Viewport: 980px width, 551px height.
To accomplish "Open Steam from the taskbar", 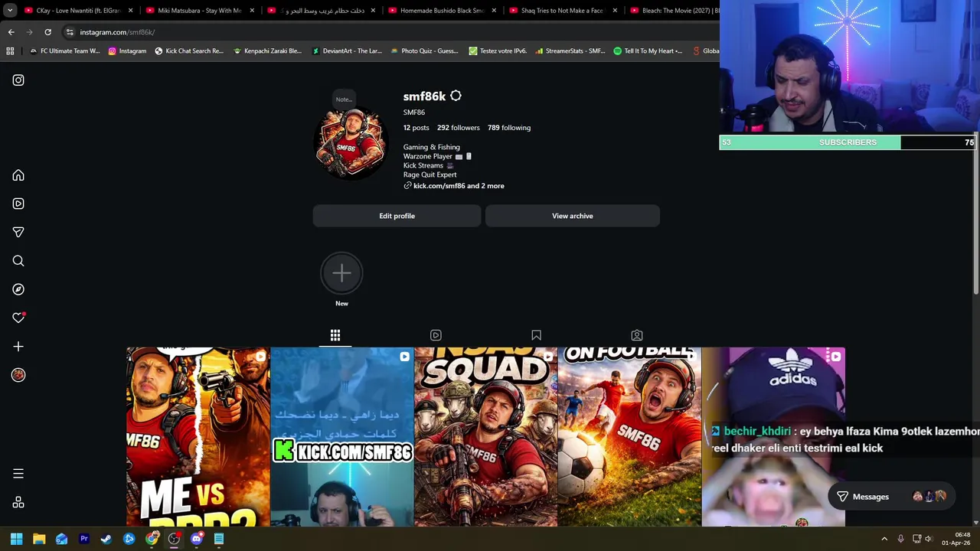I will pyautogui.click(x=106, y=539).
